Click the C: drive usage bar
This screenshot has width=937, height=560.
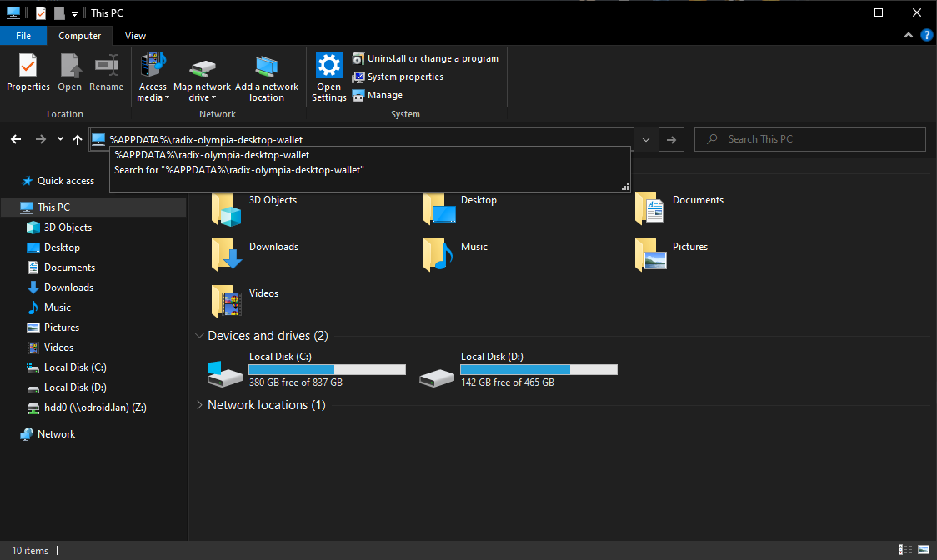point(328,370)
